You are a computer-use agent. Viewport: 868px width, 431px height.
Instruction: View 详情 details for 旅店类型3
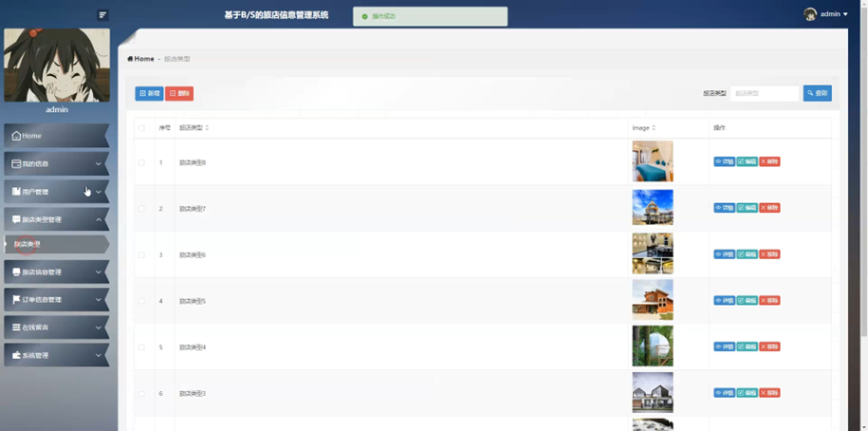(x=724, y=393)
